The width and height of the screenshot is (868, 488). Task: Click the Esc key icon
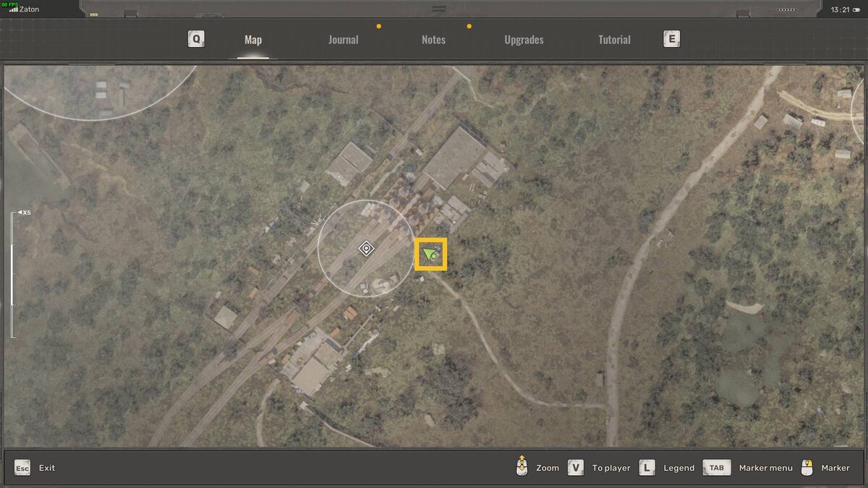(22, 468)
